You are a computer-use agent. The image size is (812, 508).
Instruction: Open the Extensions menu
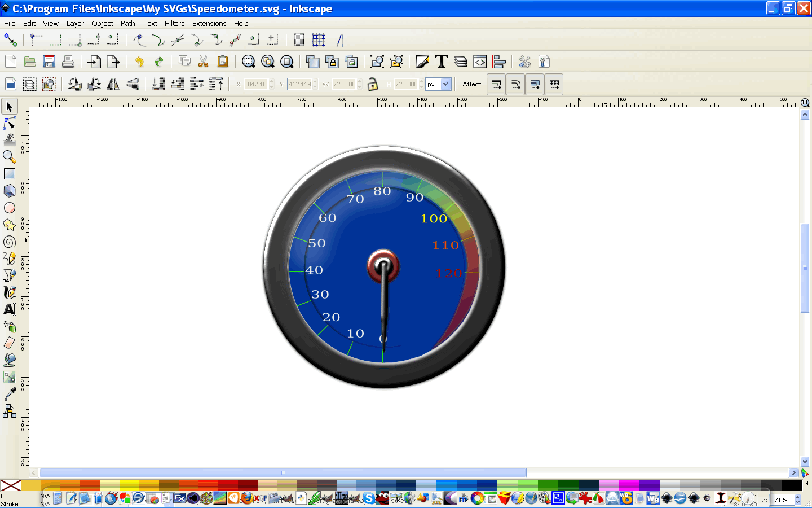coord(209,23)
